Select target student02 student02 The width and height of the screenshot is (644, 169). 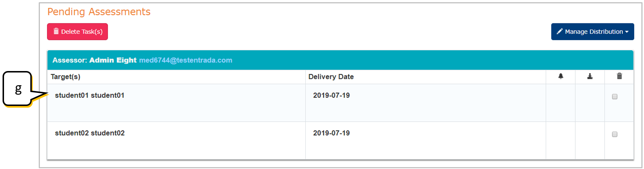point(90,133)
